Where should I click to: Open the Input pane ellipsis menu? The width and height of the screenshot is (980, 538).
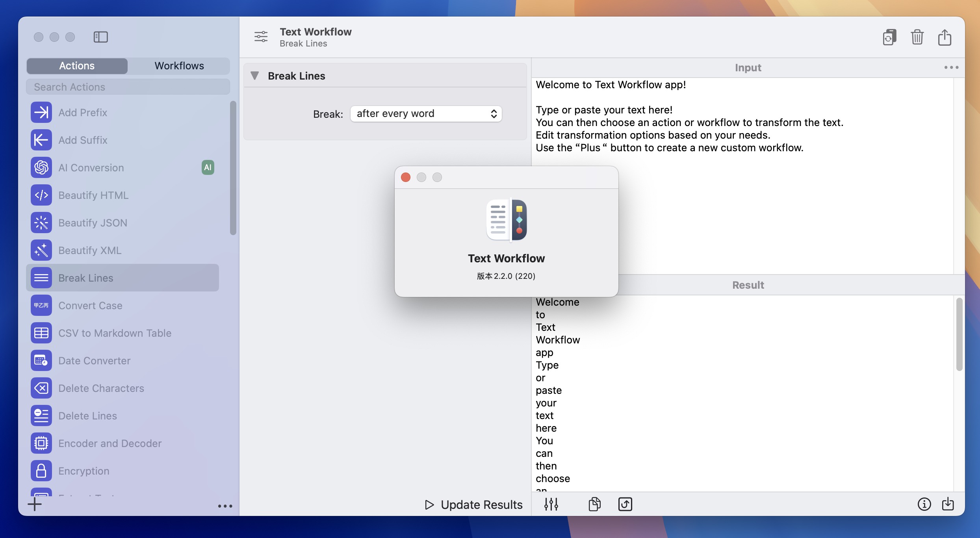pyautogui.click(x=951, y=67)
